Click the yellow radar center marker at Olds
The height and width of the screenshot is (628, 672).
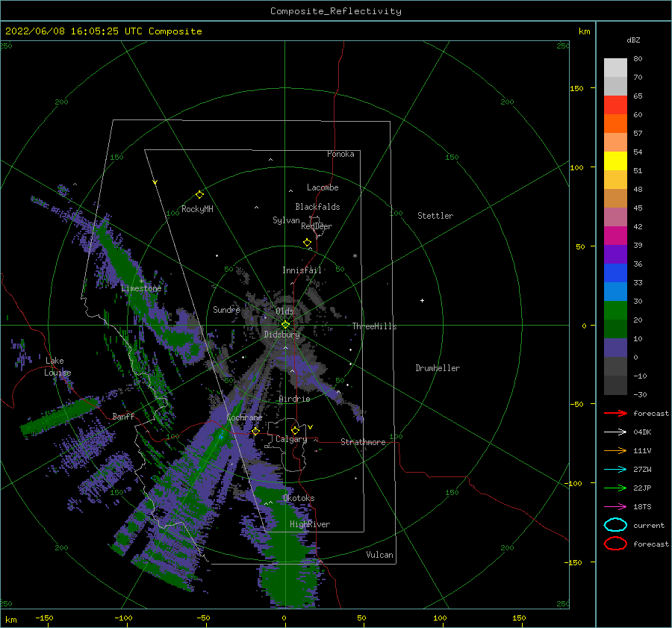click(x=285, y=325)
